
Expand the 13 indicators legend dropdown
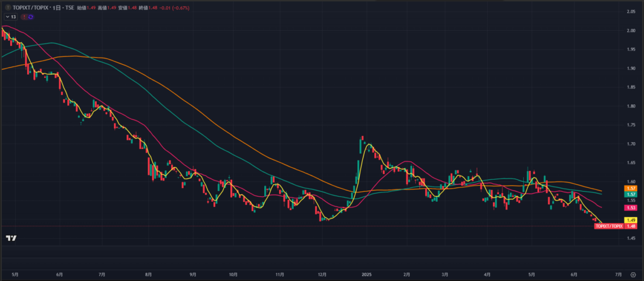[x=11, y=17]
